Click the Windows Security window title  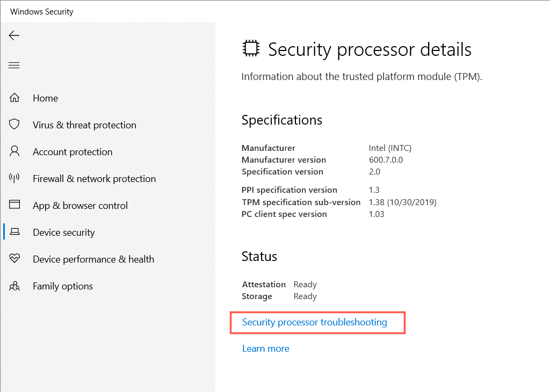[41, 11]
